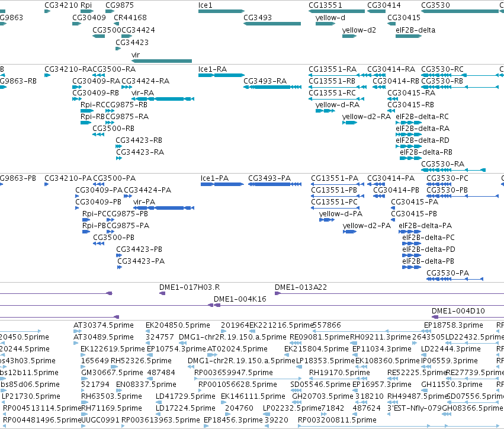The height and width of the screenshot is (429, 504).
Task: Click the CG34423-RB transcript label
Action: tap(139, 140)
